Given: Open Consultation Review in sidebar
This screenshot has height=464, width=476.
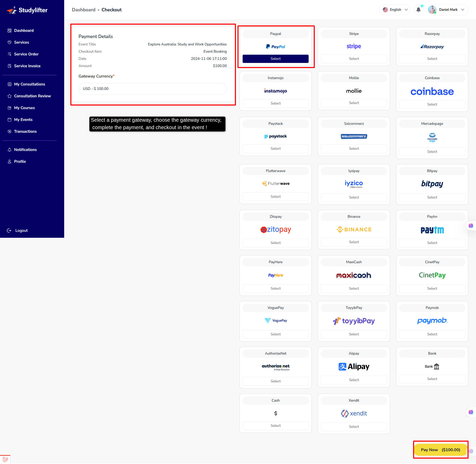Looking at the screenshot, I should 32,96.
